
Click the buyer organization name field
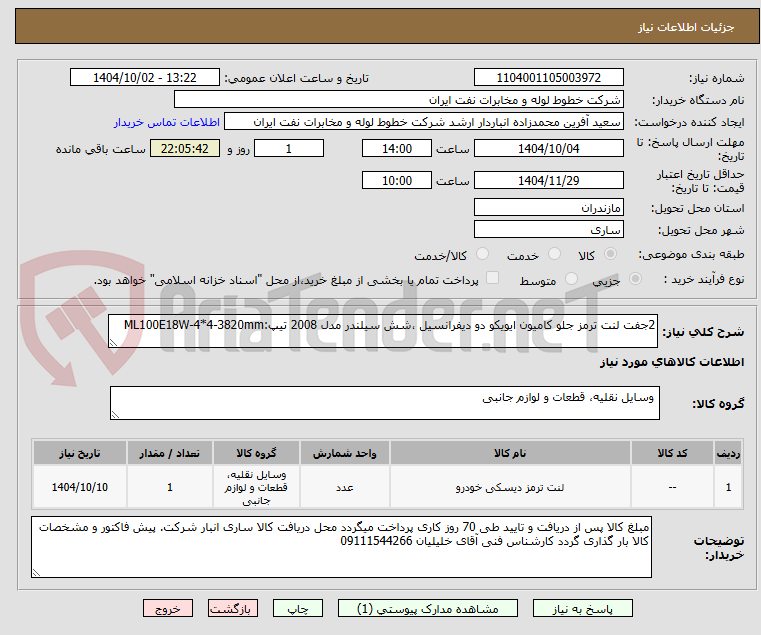coord(398,100)
